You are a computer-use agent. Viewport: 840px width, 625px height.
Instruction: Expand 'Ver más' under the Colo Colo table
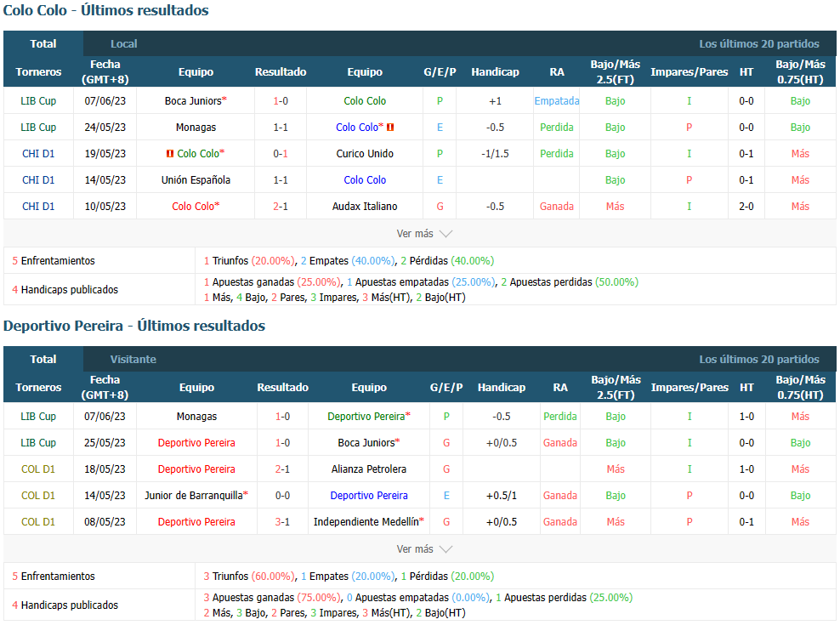424,234
